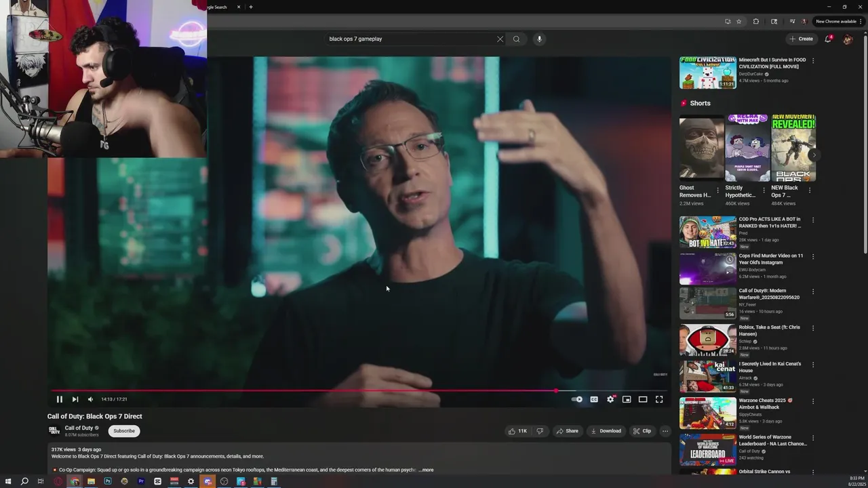
Task: Download the video
Action: [x=606, y=431]
